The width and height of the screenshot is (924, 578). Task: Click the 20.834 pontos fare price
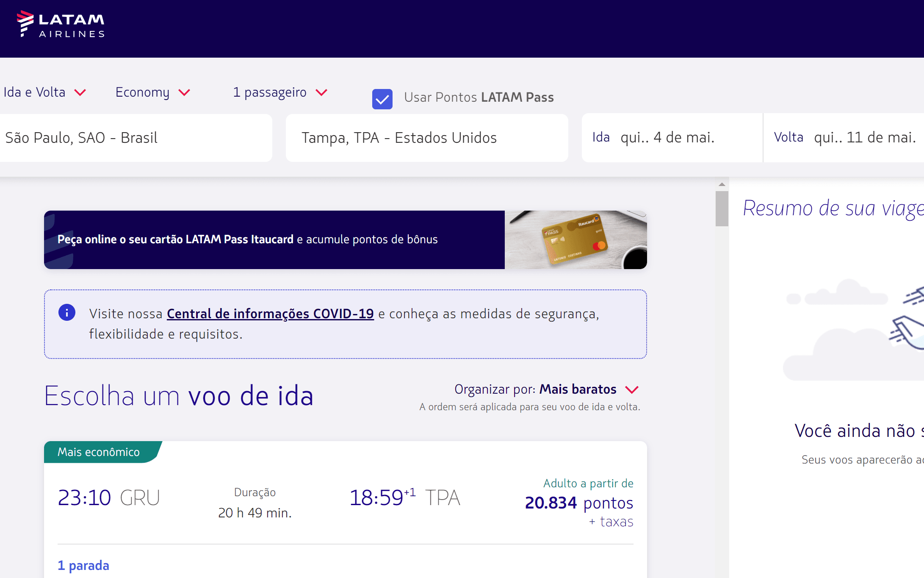point(579,503)
